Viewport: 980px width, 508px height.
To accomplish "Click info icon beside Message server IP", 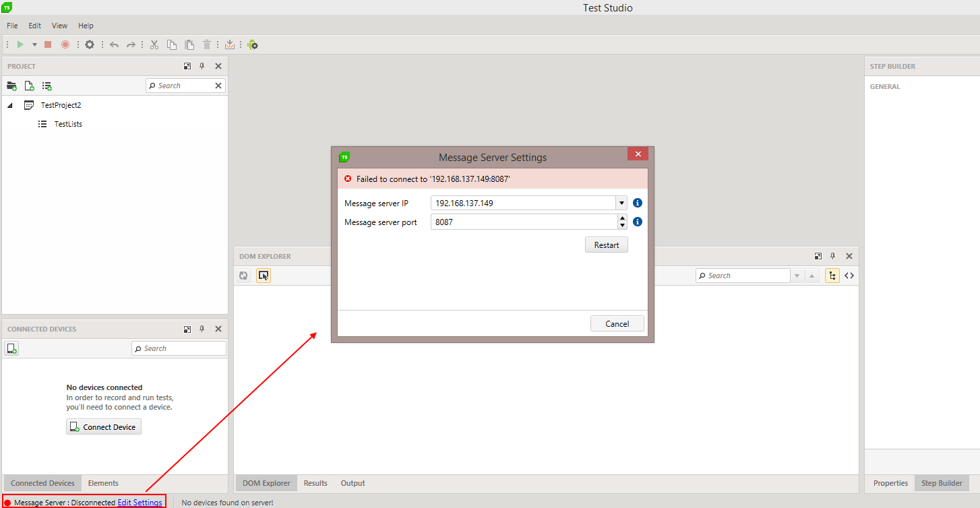I will [638, 203].
